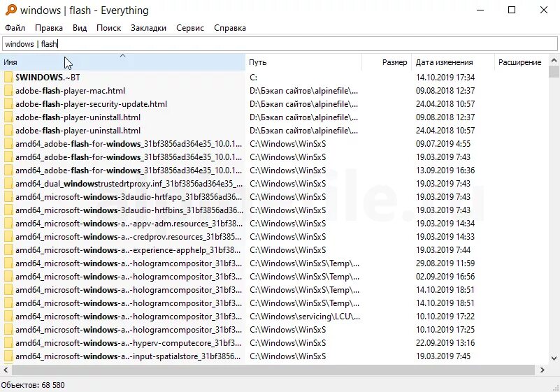Select amd64_microsoft-windows-3daudio-hrtfapo entry
Viewport: 560px width, 392px height.
[129, 197]
